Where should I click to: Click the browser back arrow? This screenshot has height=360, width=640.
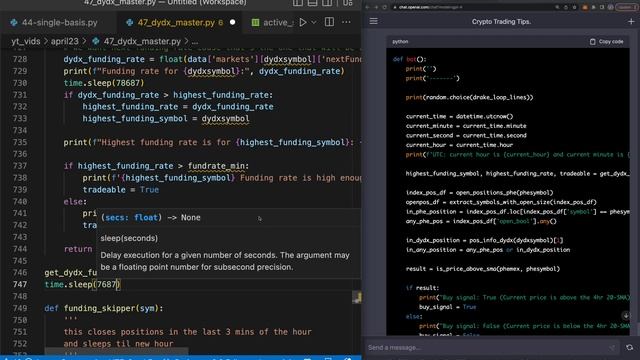(x=367, y=7)
